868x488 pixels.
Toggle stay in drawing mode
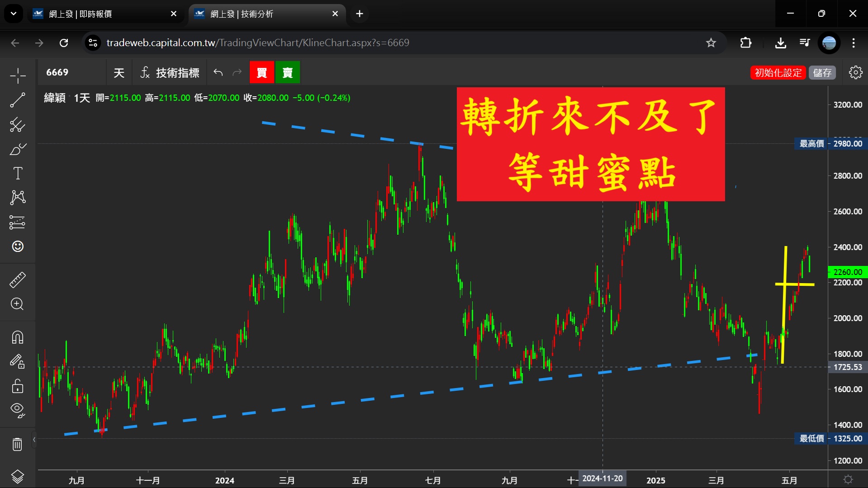coord(18,362)
